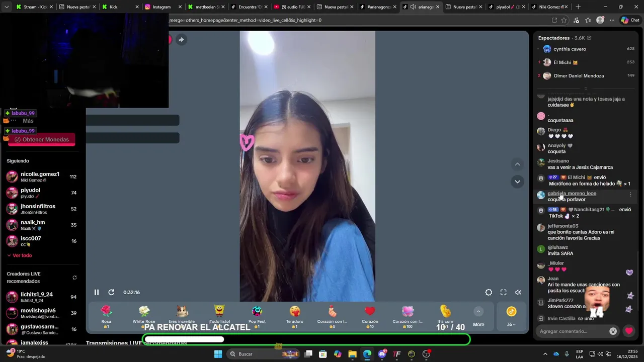Expand following list with Ver todo
Viewport: 644px width, 362px height.
tap(19, 255)
